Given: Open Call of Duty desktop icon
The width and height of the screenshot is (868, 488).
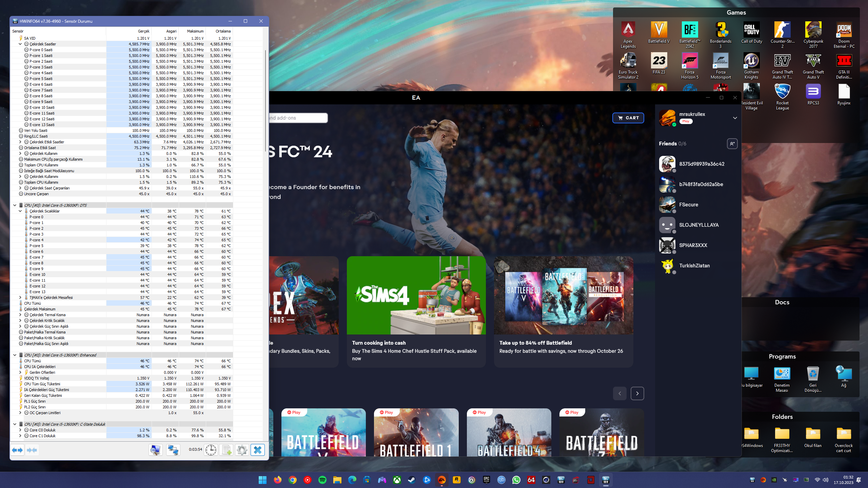Looking at the screenshot, I should click(x=751, y=33).
